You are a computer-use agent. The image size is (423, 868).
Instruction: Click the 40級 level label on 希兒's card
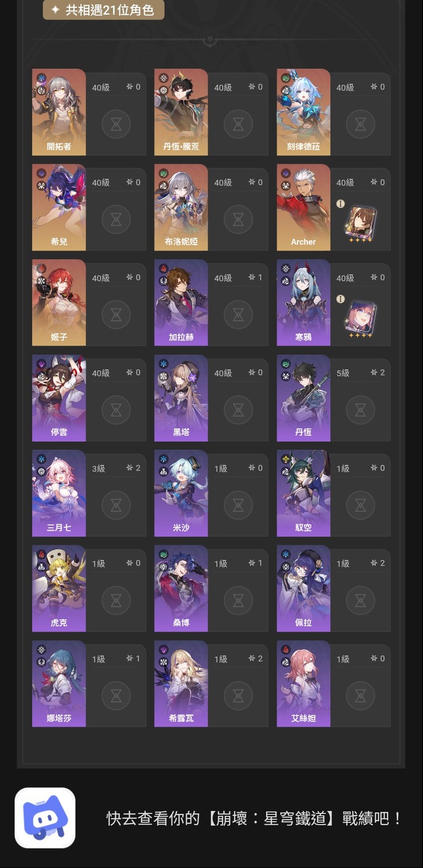pos(101,183)
